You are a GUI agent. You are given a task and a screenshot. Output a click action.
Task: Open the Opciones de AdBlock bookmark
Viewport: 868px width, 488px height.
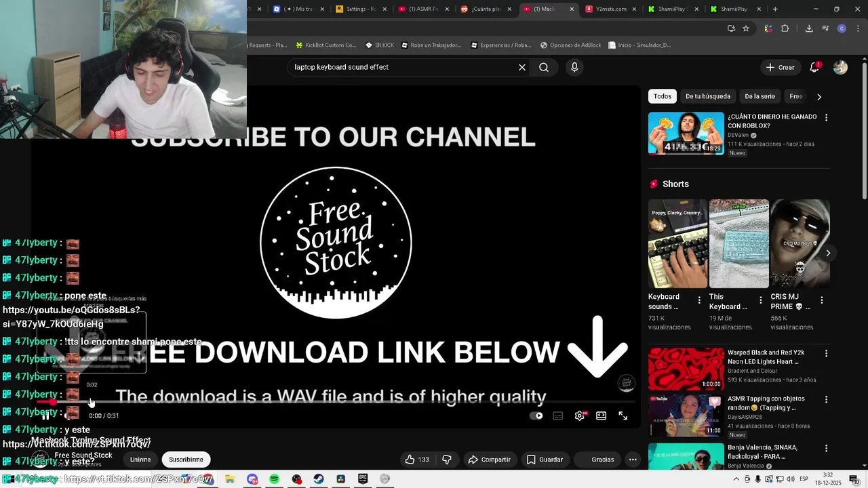pyautogui.click(x=570, y=45)
